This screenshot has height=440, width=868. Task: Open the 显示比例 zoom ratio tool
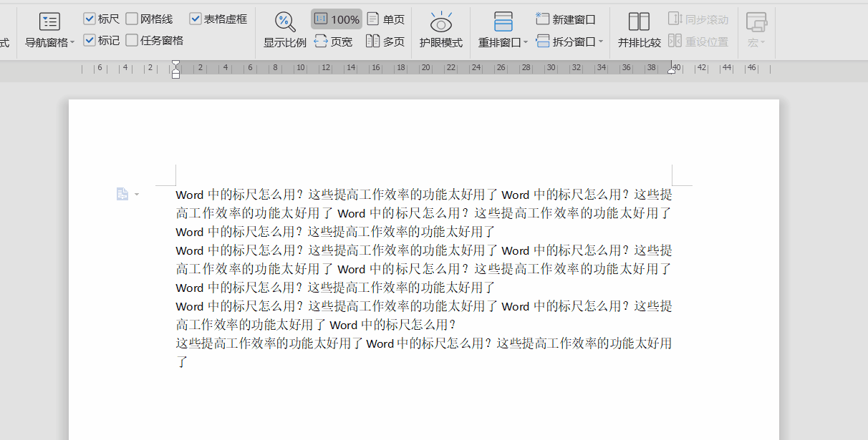point(285,30)
